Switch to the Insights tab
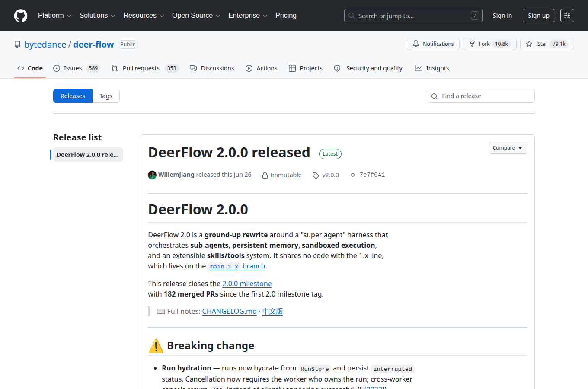Image resolution: width=588 pixels, height=389 pixels. (x=432, y=68)
